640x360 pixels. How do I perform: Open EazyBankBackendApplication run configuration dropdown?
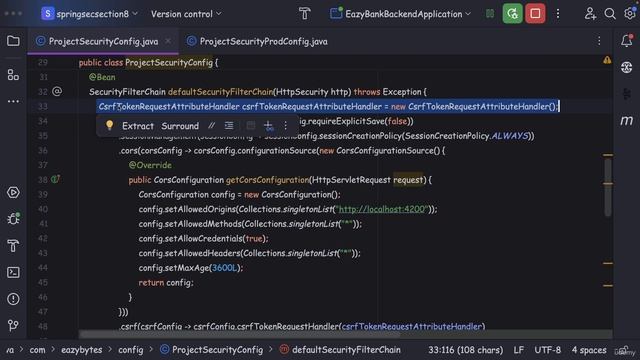click(400, 14)
